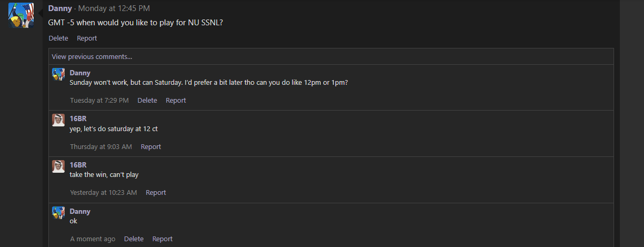Open Danny's profile from main post author name
This screenshot has height=247, width=644.
click(x=59, y=8)
